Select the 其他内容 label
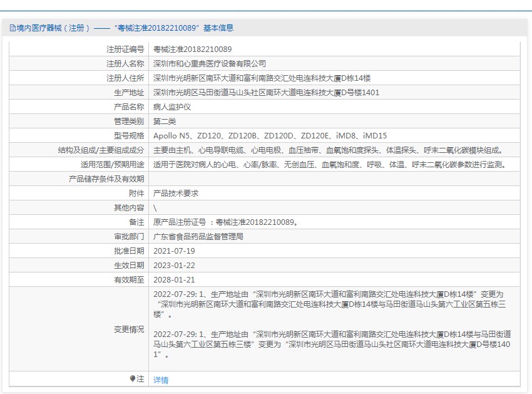This screenshot has height=394, width=532. pyautogui.click(x=129, y=208)
